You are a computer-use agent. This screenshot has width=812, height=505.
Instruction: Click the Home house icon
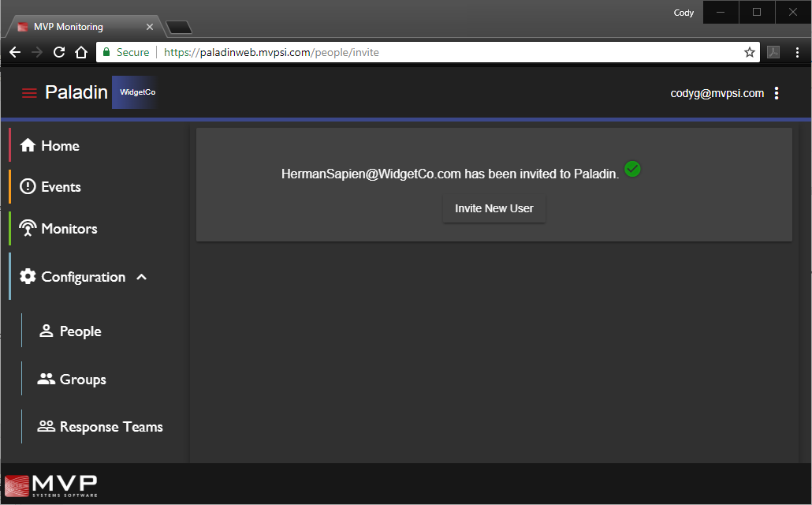(x=28, y=146)
